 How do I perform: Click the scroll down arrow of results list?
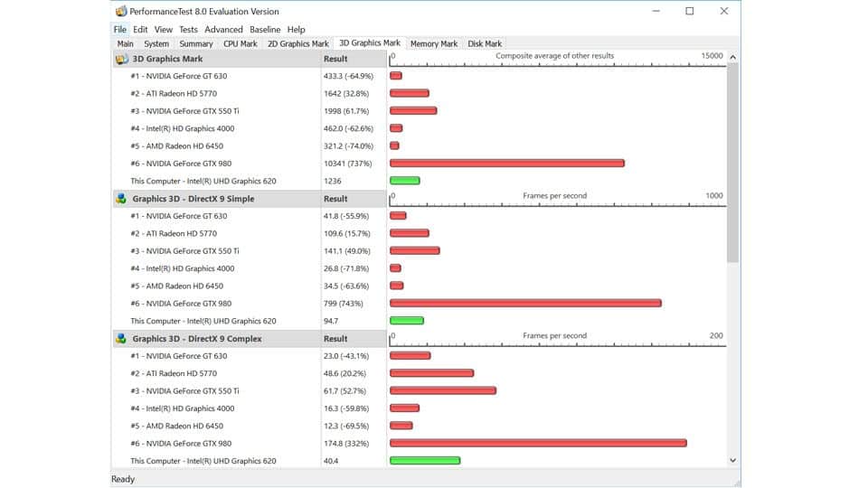click(733, 460)
